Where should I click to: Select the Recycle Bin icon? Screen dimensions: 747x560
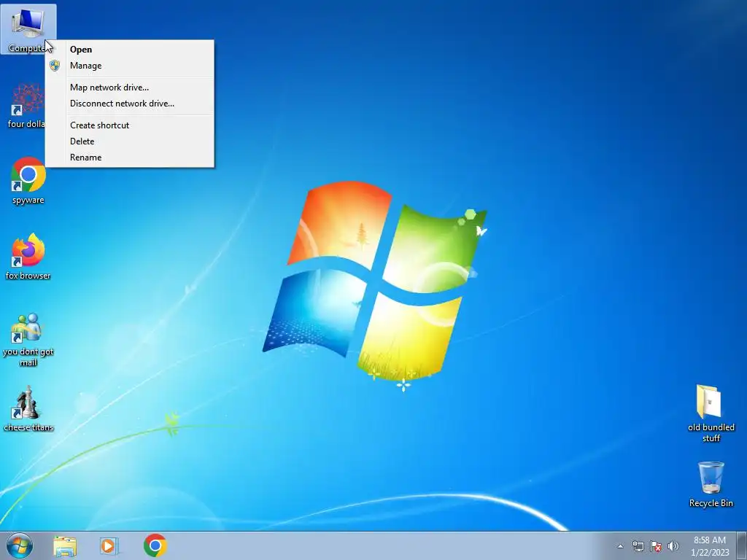[711, 484]
